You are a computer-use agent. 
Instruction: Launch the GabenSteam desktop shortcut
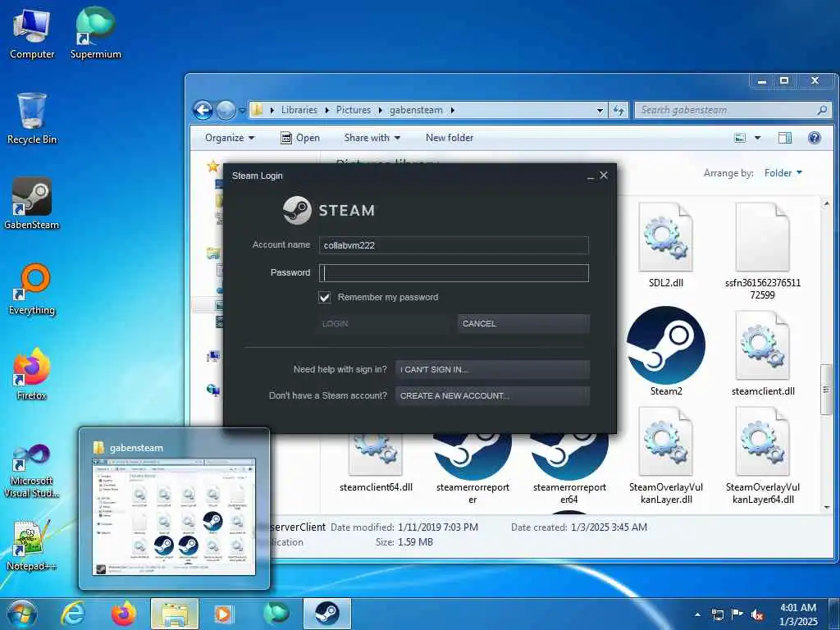point(32,203)
